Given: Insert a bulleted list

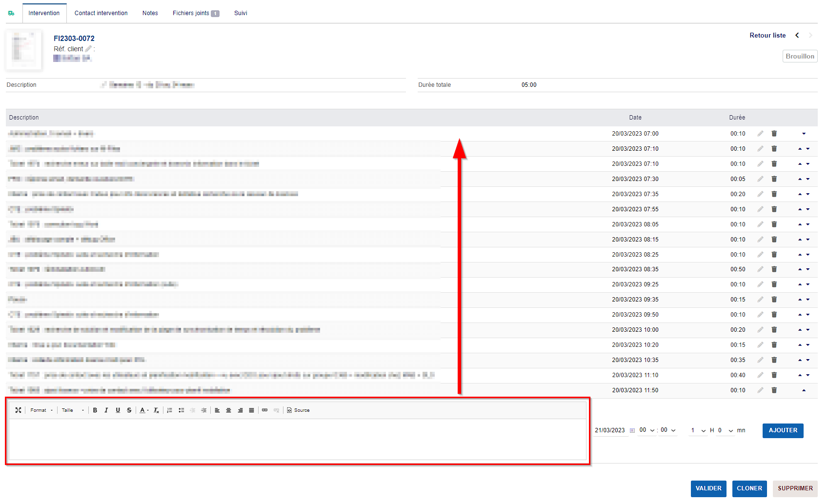Looking at the screenshot, I should pos(181,410).
